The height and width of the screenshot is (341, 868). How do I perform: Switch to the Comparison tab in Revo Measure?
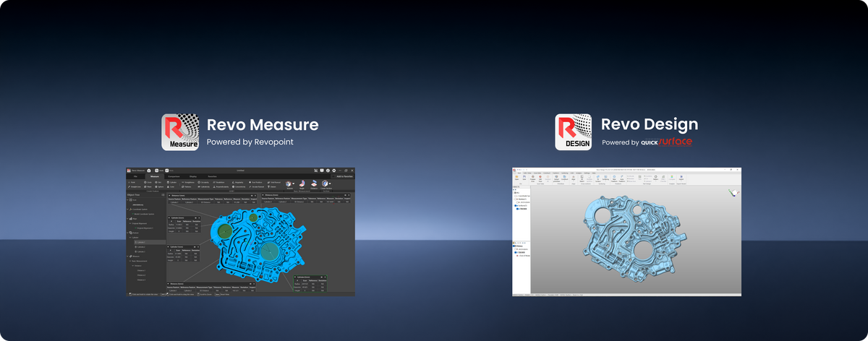174,176
